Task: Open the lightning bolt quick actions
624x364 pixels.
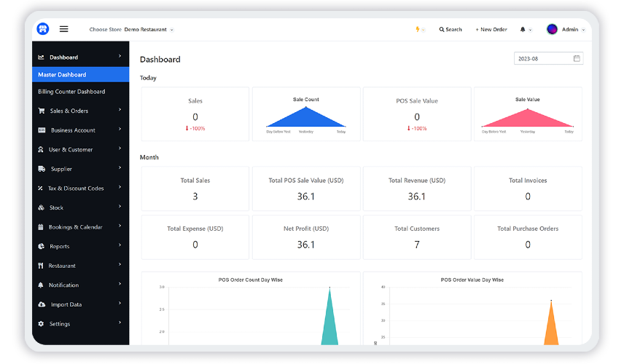Action: [x=418, y=29]
